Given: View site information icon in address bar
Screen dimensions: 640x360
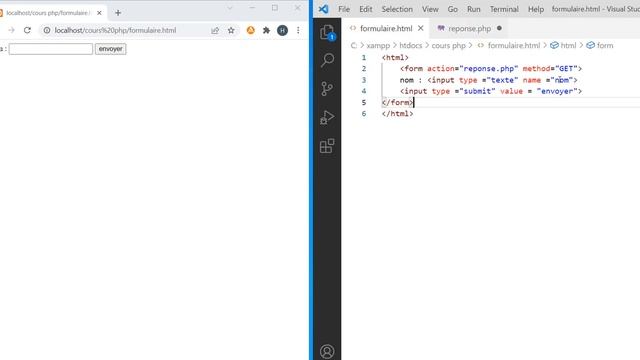Looking at the screenshot, I should tap(47, 30).
